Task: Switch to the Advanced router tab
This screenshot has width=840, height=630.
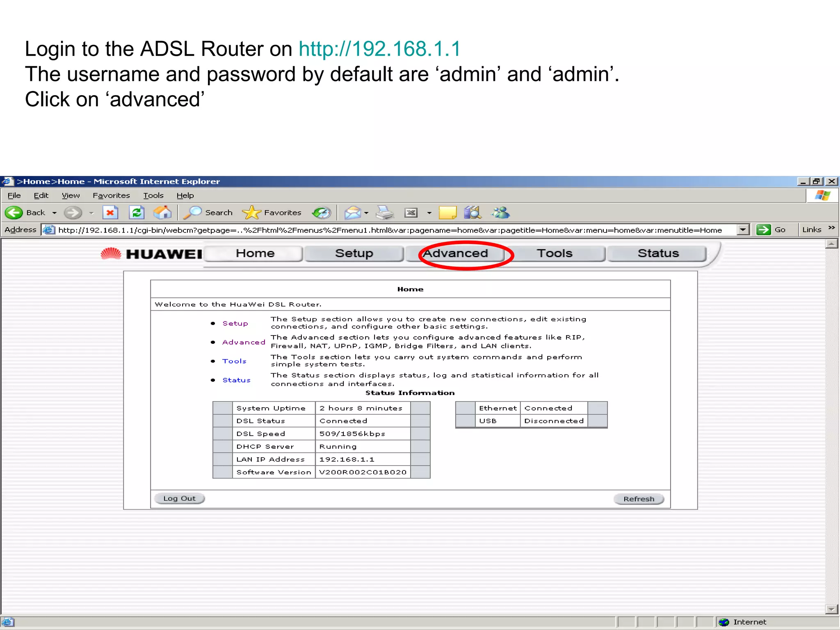Action: [456, 253]
